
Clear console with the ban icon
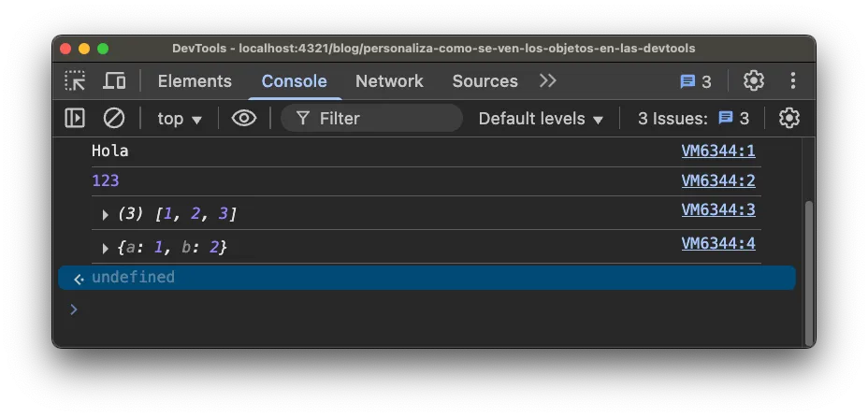[x=114, y=119]
